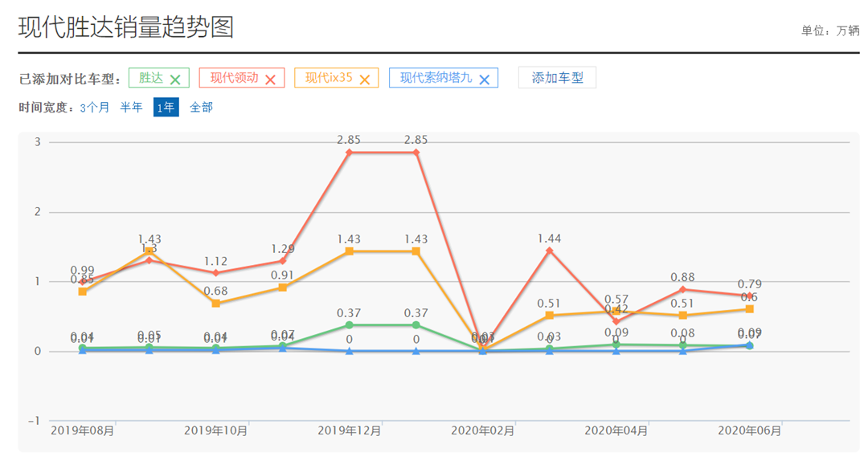Click the orange 0.6 marker at 2020年06月
Viewport: 868px width, 473px height.
pyautogui.click(x=749, y=309)
